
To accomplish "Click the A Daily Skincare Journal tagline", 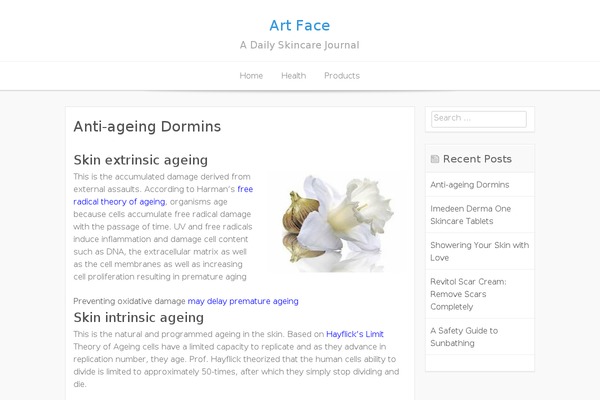I will point(300,45).
